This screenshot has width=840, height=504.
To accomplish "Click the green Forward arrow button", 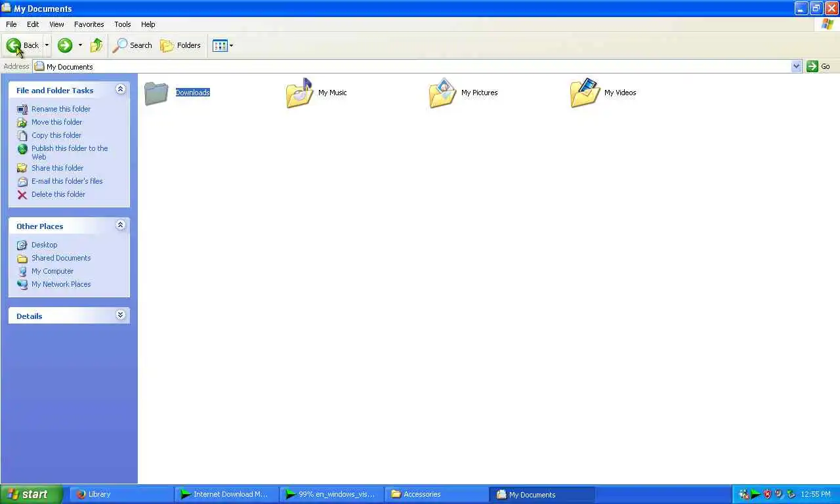I will [64, 45].
